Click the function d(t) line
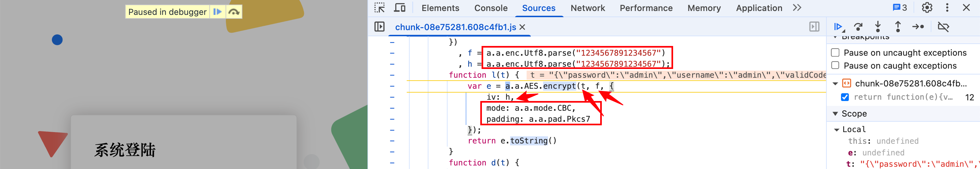This screenshot has width=980, height=169. 484,163
